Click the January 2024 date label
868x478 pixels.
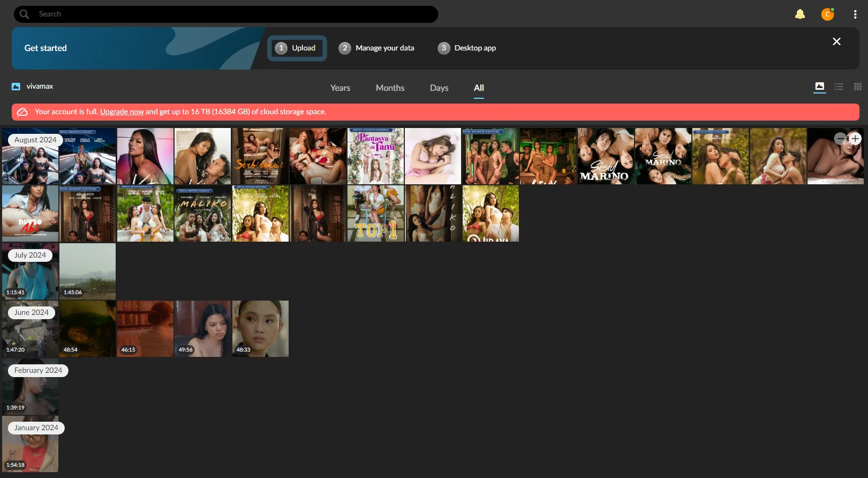(36, 428)
